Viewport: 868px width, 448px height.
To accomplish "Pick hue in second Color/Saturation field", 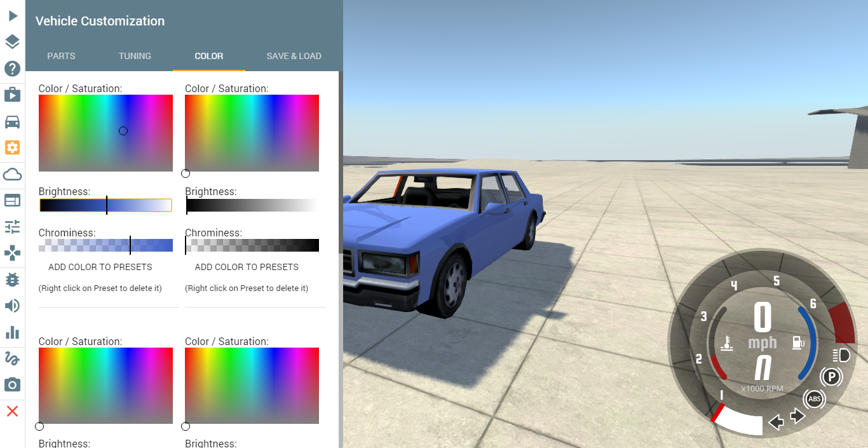I will (252, 133).
